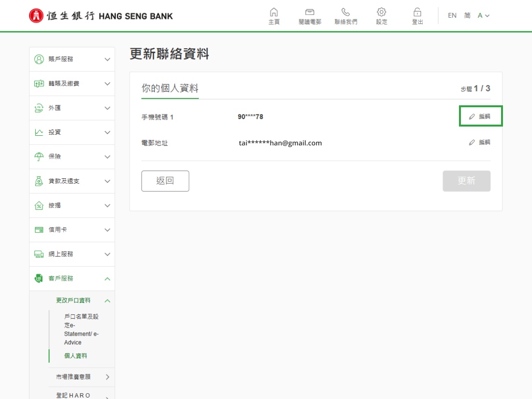
Task: Expand the 保險 insurance section
Action: pyautogui.click(x=107, y=157)
